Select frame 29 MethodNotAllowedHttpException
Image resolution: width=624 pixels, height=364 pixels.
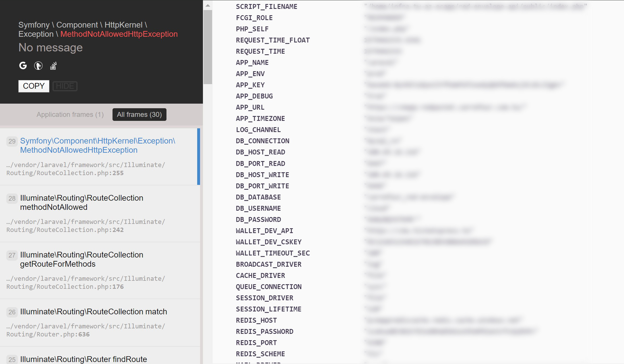(x=100, y=157)
